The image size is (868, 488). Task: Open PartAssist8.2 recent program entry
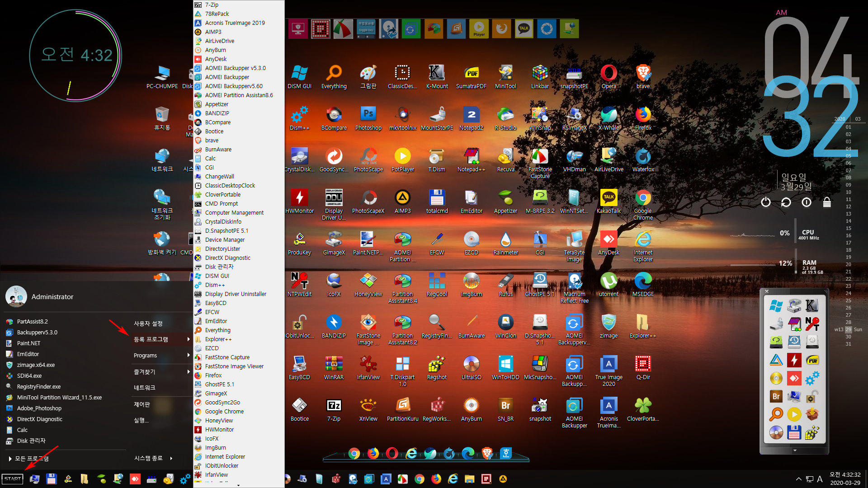click(32, 322)
